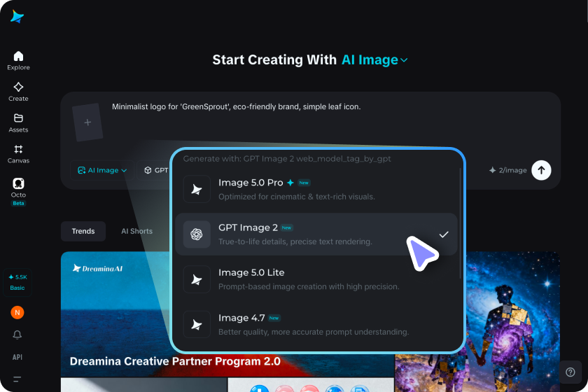This screenshot has height=392, width=588.
Task: Open the Create section
Action: point(18,92)
